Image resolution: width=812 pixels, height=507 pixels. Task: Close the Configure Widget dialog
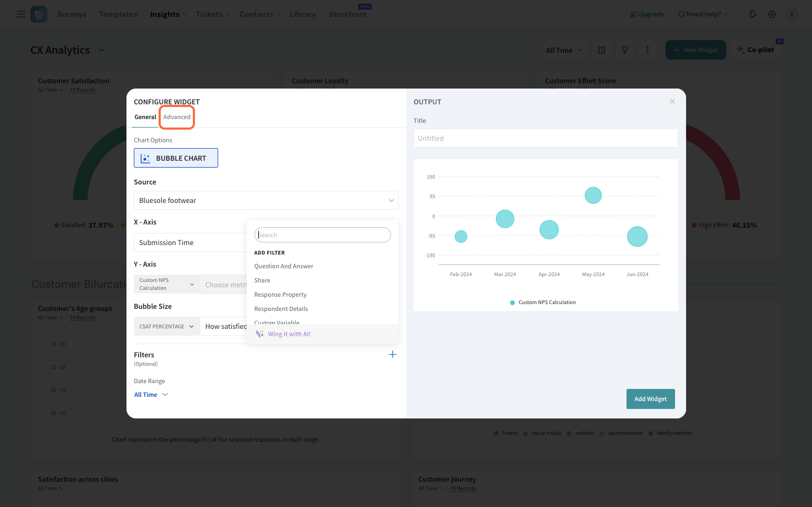(672, 102)
